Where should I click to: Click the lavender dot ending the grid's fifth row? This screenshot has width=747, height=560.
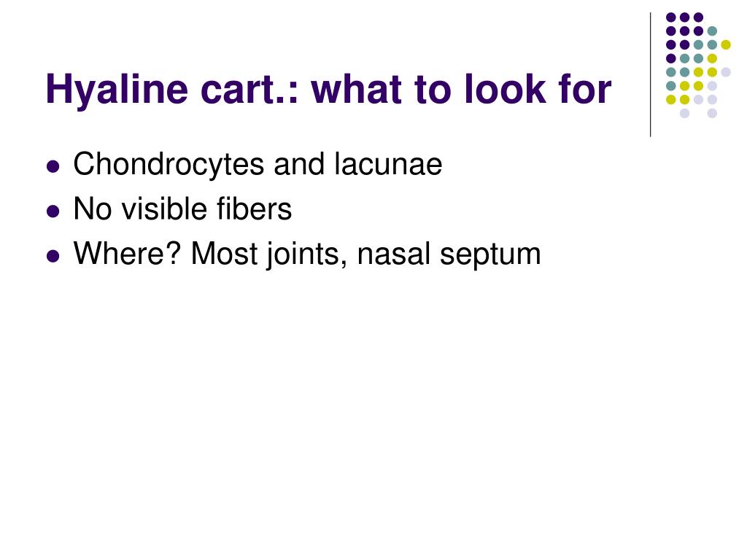point(726,72)
